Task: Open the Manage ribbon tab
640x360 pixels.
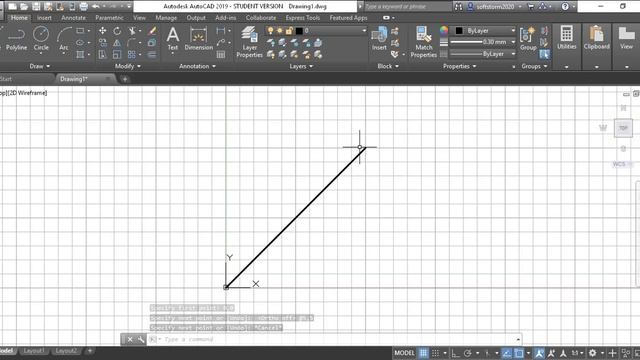Action: coord(166,18)
